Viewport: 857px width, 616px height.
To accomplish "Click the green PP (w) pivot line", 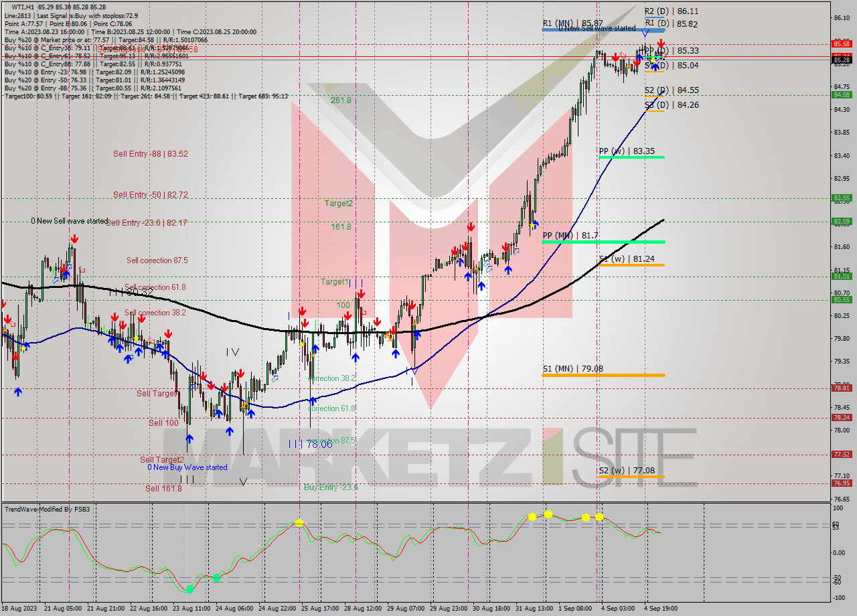I will pos(631,157).
